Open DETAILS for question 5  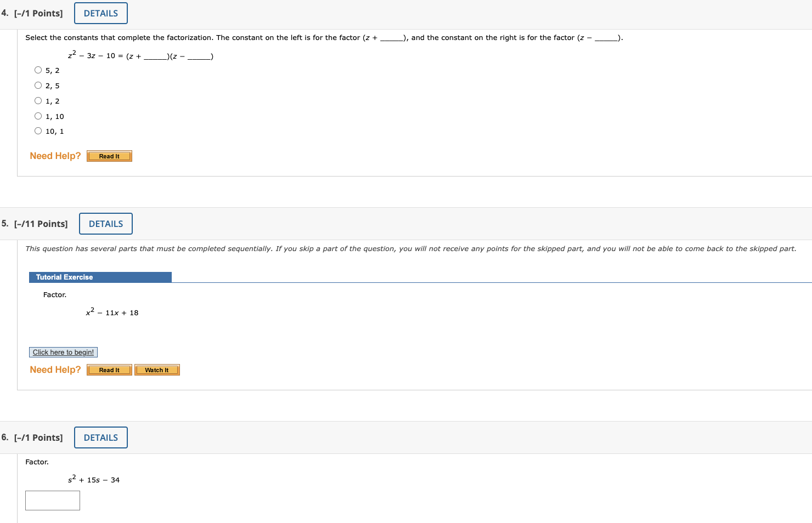point(105,224)
